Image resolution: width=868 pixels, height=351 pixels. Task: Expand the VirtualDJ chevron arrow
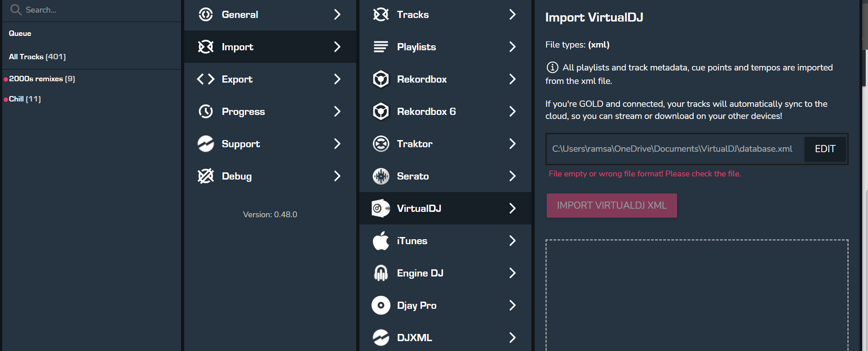coord(513,208)
